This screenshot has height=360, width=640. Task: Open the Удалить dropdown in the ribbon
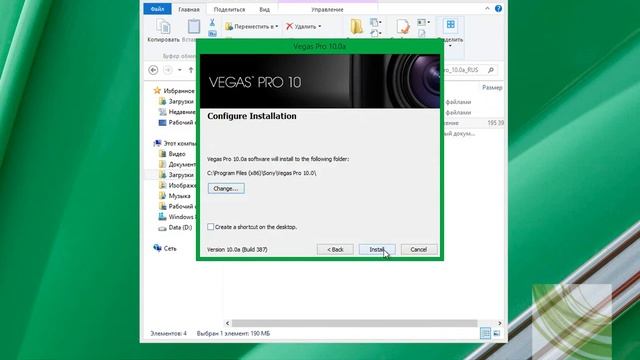click(303, 27)
